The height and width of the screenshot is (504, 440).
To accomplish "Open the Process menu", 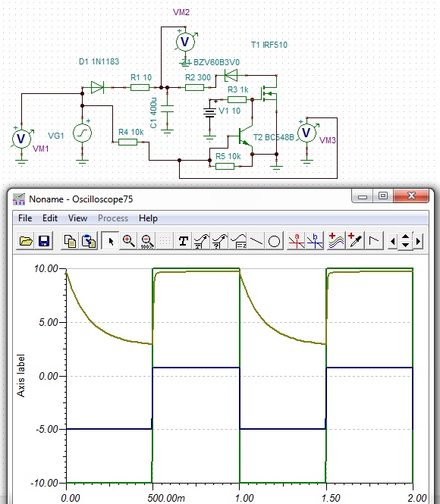I will point(113,218).
